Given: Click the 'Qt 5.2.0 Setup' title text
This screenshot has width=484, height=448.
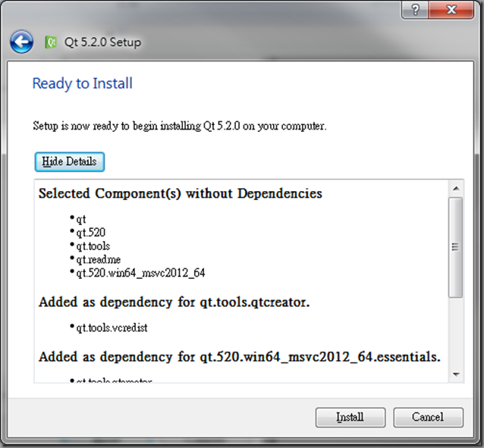Looking at the screenshot, I should tap(102, 42).
